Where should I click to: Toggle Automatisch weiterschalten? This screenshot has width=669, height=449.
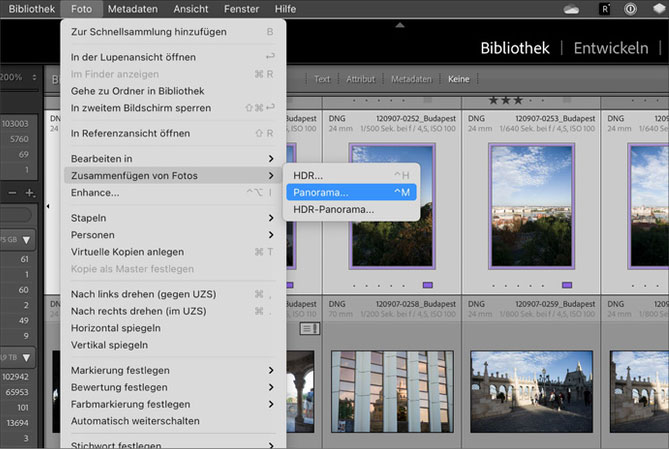173,421
